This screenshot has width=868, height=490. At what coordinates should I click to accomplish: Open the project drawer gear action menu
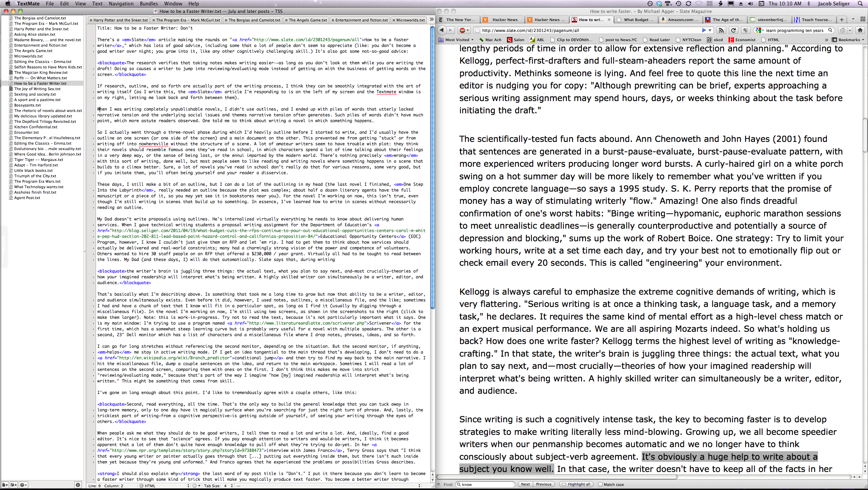click(x=23, y=485)
